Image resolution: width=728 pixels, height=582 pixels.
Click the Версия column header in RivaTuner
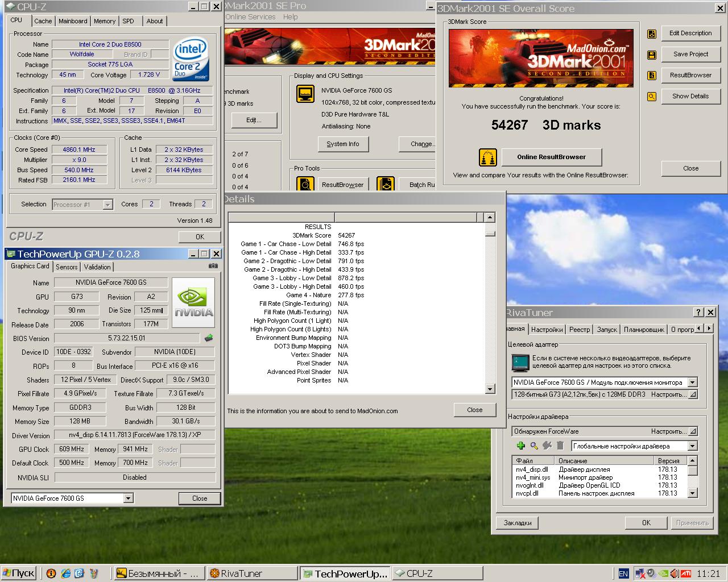click(x=670, y=461)
